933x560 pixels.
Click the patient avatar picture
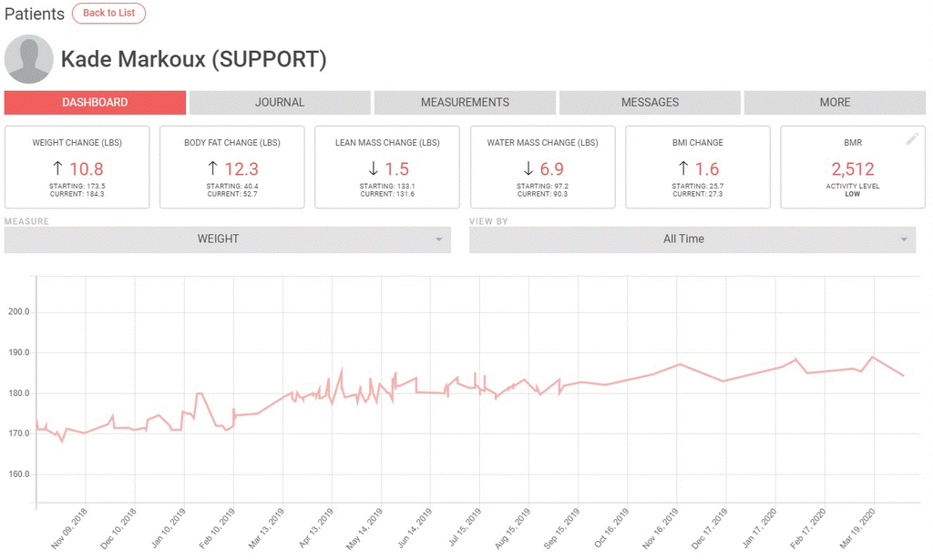pos(28,59)
